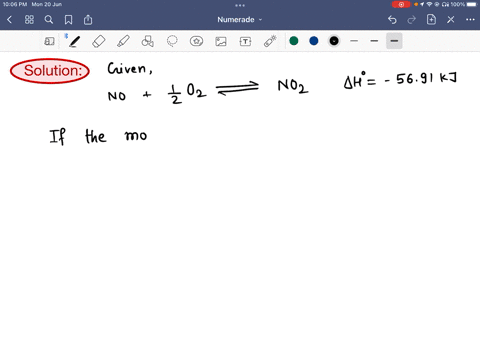Choose the green pen color

(x=294, y=41)
